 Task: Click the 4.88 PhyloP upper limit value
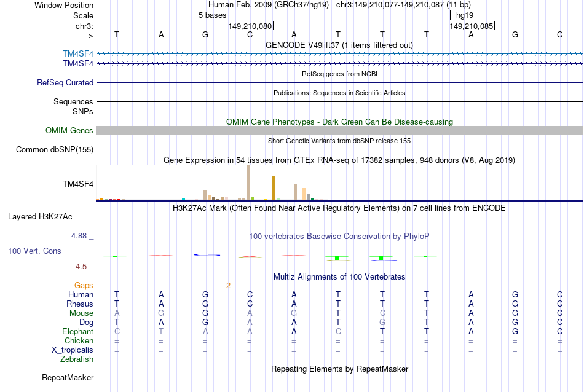79,236
